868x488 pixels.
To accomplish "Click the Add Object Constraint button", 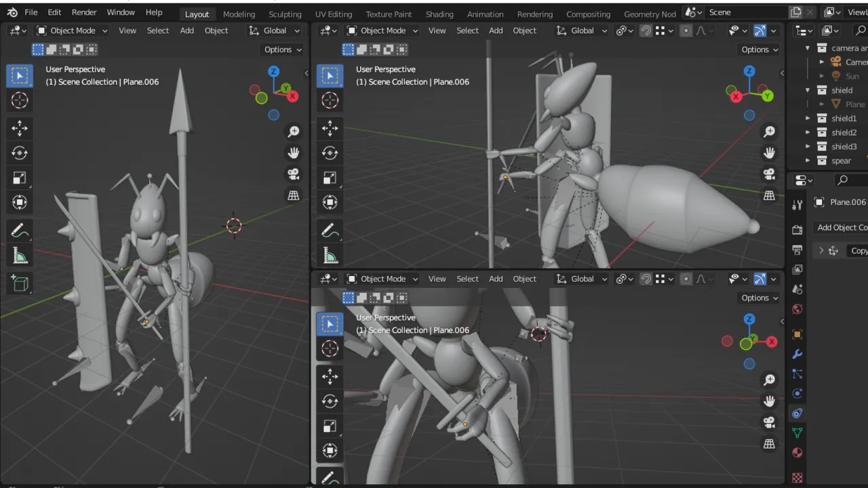I will point(841,228).
